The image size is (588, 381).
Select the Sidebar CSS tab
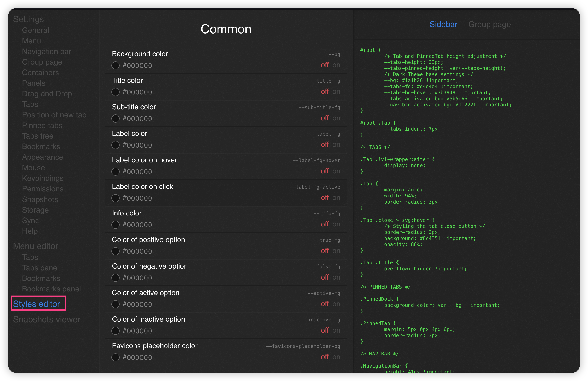pyautogui.click(x=443, y=24)
